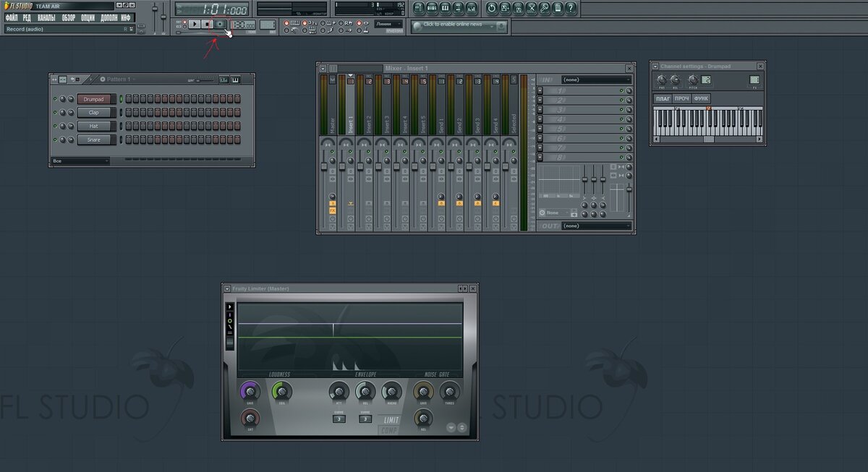Viewport: 868px width, 472px height.
Task: Click the Clap channel button
Action: (x=94, y=113)
